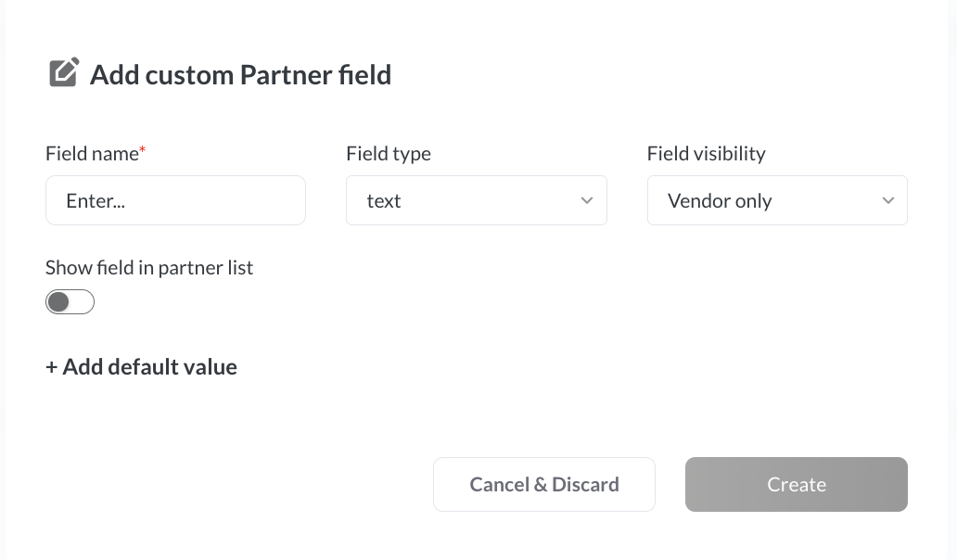The width and height of the screenshot is (957, 560).
Task: Click the 'Enter...' placeholder text
Action: tap(96, 201)
